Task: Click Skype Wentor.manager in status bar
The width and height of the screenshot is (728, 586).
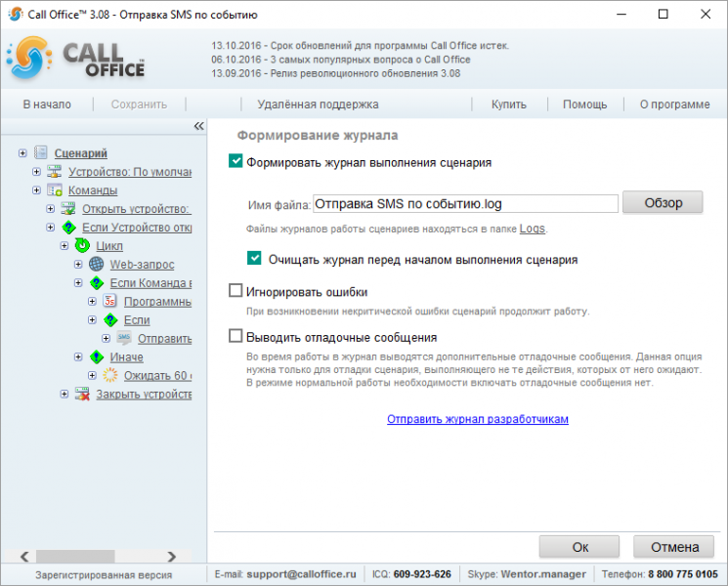Action: pos(543,574)
